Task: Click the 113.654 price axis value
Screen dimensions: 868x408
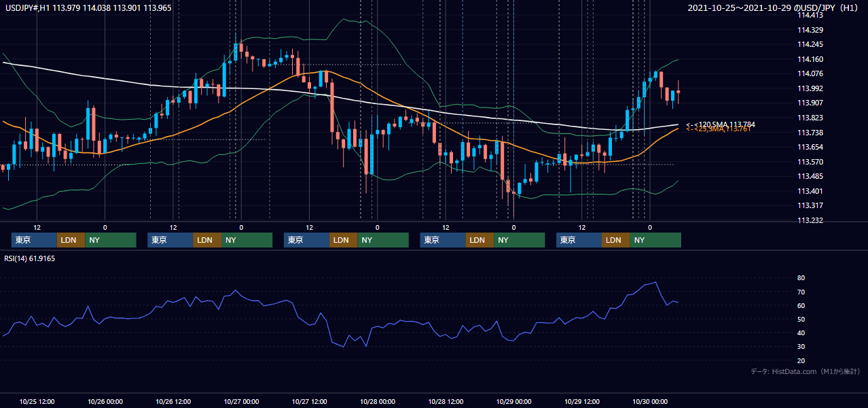Action: tap(810, 147)
